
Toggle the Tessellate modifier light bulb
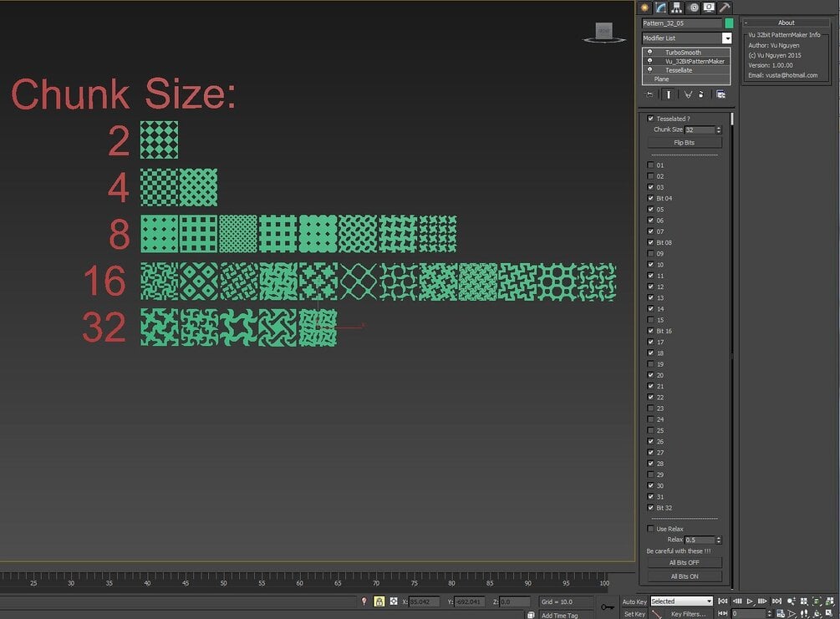[649, 69]
